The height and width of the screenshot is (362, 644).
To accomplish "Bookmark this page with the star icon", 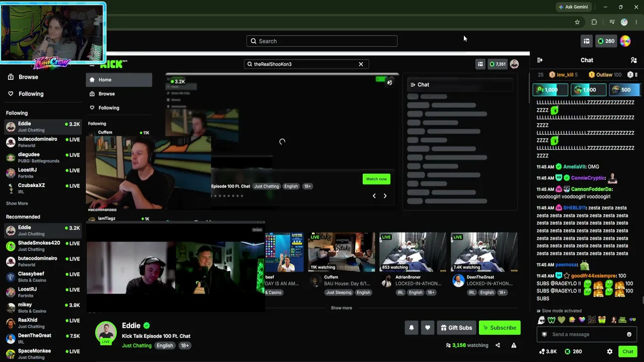I will click(577, 22).
